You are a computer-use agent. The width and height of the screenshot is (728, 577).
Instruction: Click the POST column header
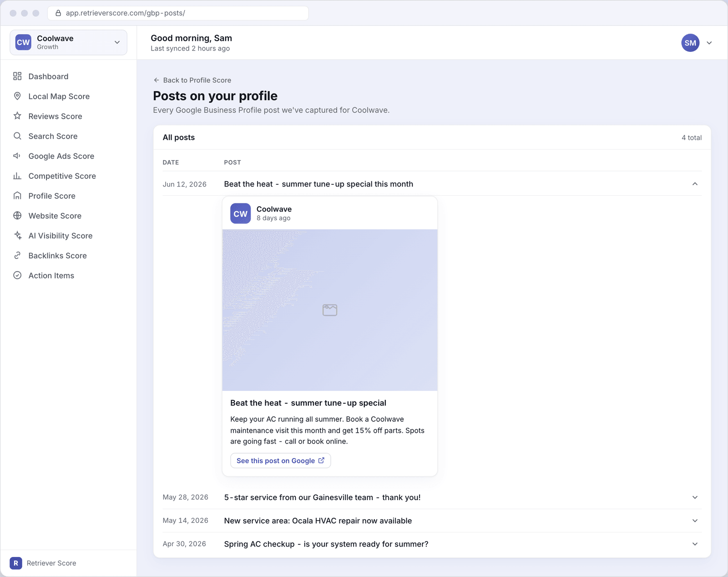click(x=233, y=162)
